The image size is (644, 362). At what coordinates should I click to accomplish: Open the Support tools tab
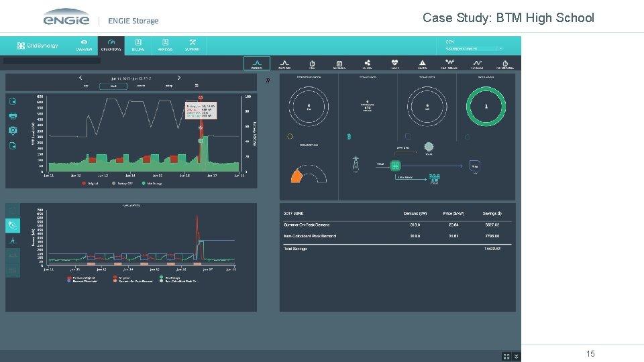[193, 45]
